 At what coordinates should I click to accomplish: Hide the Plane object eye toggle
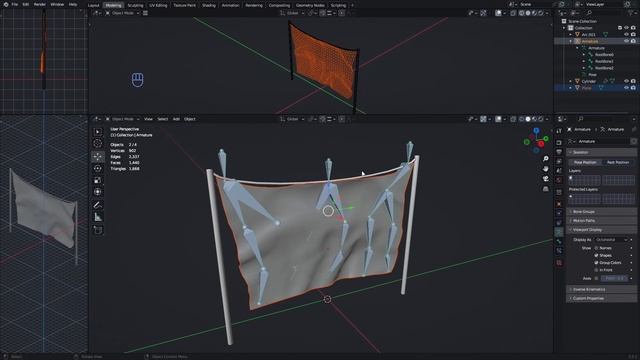pyautogui.click(x=626, y=88)
